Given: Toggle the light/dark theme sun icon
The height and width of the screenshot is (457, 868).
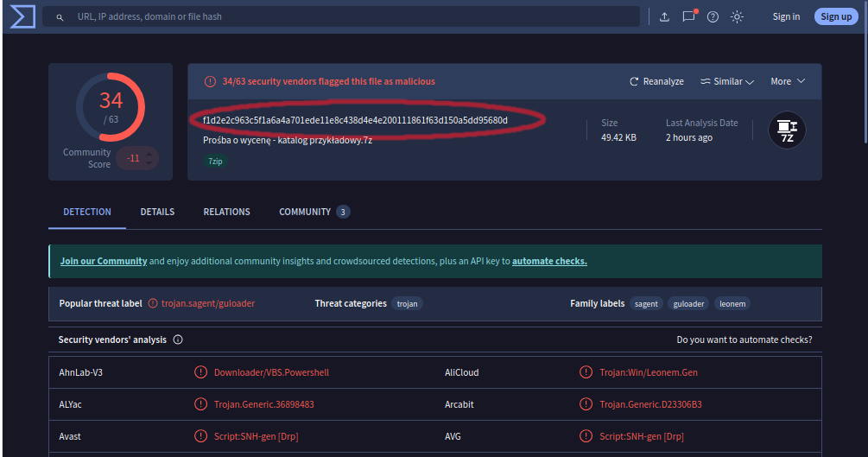Looking at the screenshot, I should (x=737, y=16).
